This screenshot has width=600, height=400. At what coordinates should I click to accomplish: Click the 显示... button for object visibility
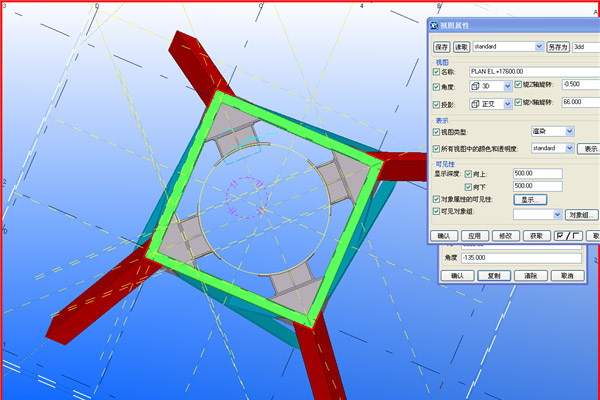(530, 200)
